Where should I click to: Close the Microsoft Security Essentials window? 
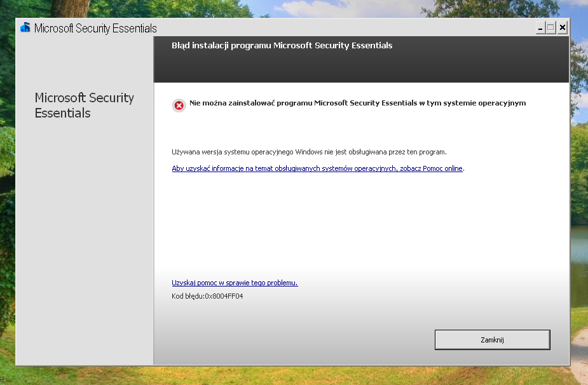tap(562, 27)
